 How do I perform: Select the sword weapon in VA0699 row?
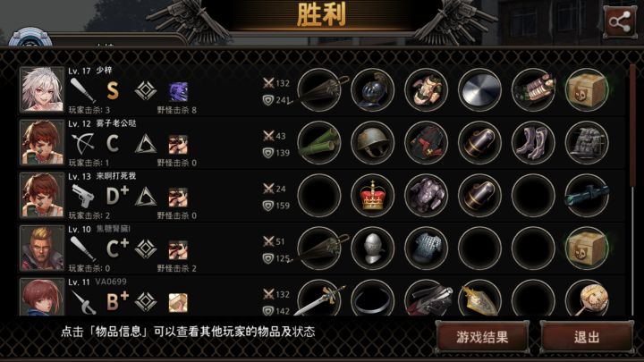[x=319, y=298]
